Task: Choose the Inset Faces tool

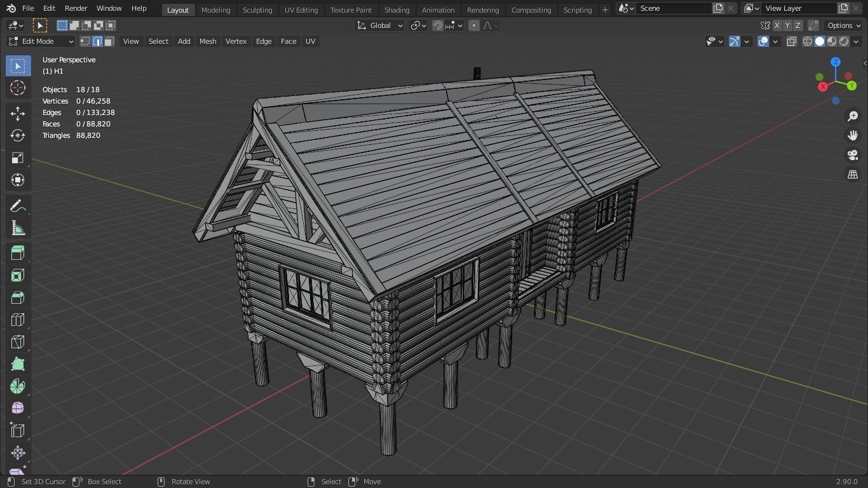Action: pyautogui.click(x=18, y=275)
